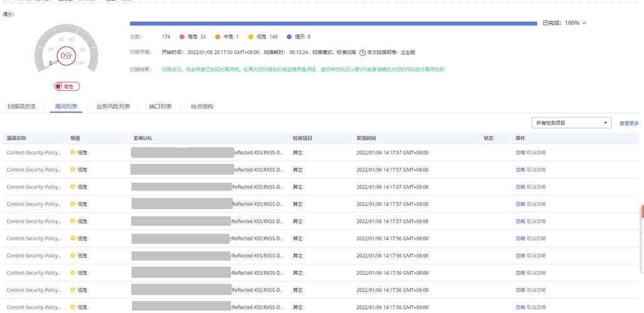The width and height of the screenshot is (644, 313).
Task: Click the 操作 column header
Action: (520, 138)
